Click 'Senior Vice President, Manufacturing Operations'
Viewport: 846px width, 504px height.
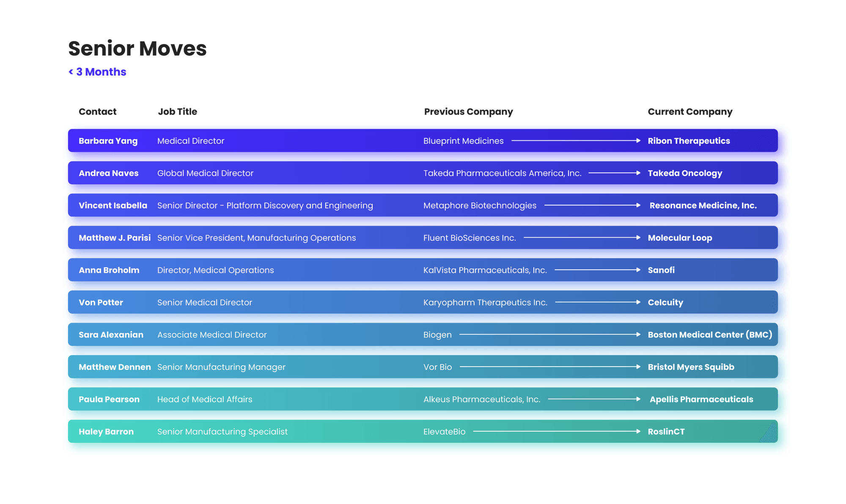257,238
